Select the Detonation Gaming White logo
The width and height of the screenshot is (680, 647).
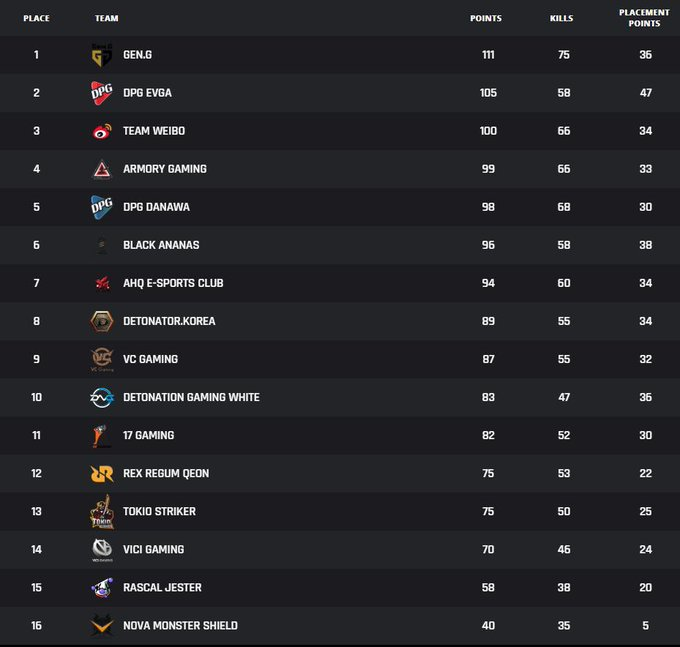click(102, 398)
